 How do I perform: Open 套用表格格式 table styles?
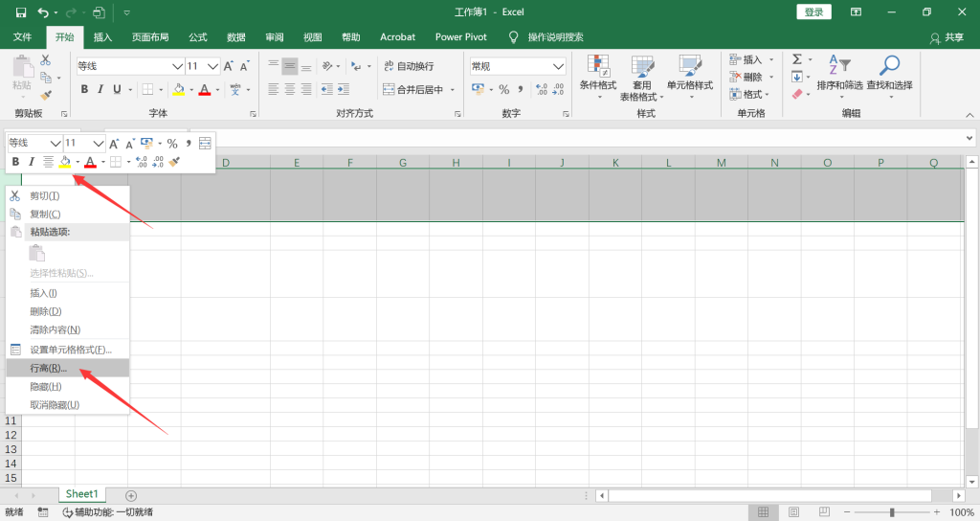(x=642, y=78)
